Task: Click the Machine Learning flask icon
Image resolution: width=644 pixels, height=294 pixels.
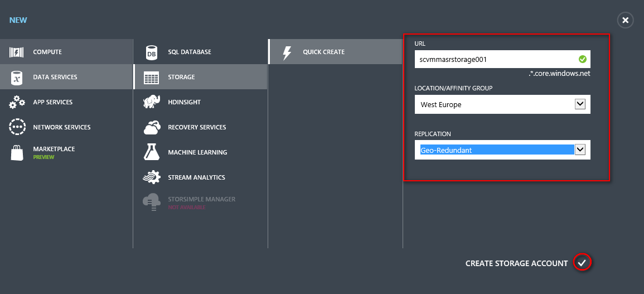Action: [152, 152]
